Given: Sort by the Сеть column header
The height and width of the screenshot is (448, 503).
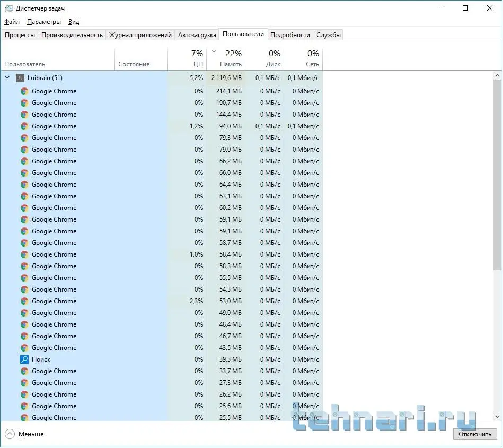Looking at the screenshot, I should 303,59.
